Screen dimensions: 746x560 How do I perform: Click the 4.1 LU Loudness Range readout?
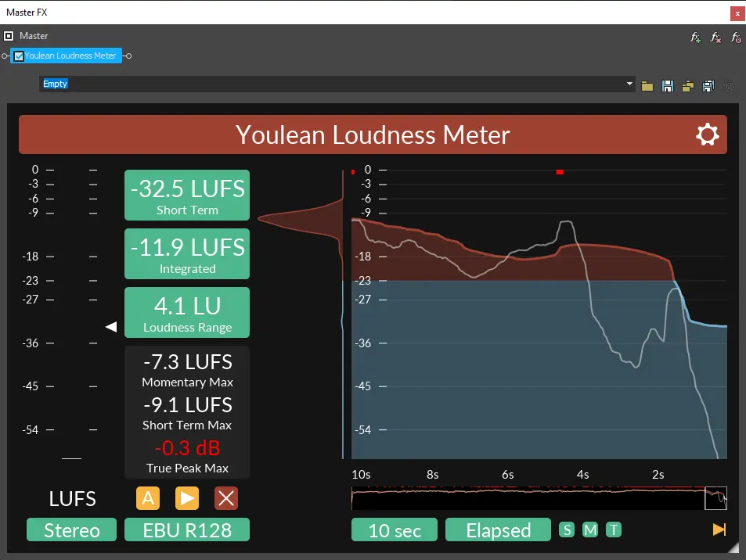point(187,312)
